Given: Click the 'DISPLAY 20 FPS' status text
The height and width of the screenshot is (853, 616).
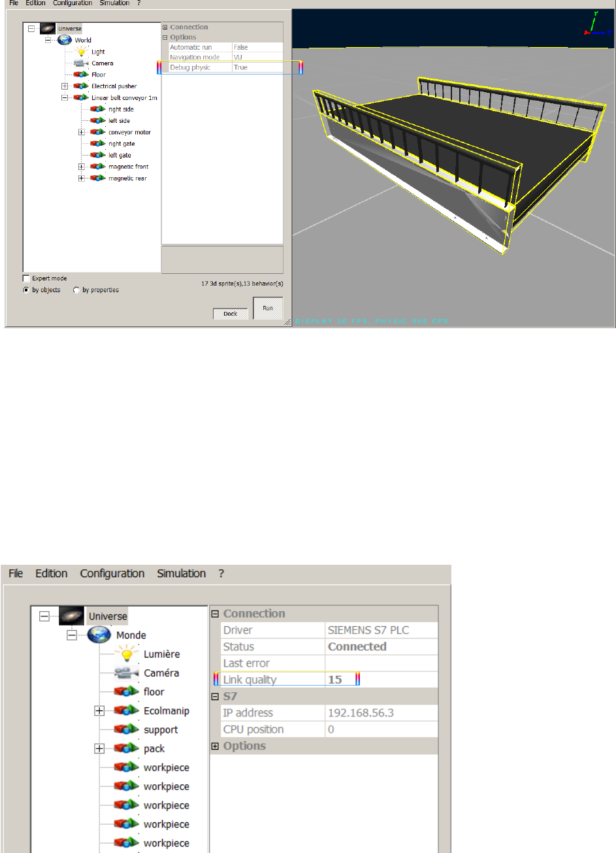Looking at the screenshot, I should 332,321.
